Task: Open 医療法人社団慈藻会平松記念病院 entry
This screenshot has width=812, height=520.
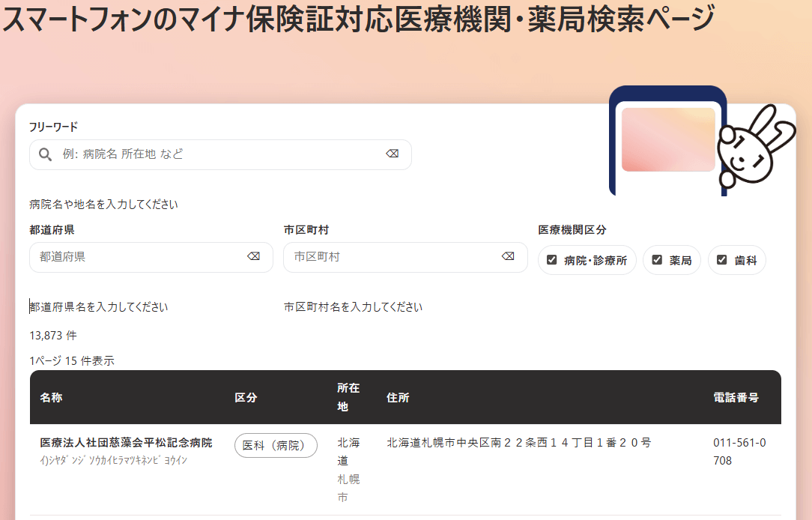Action: click(126, 443)
